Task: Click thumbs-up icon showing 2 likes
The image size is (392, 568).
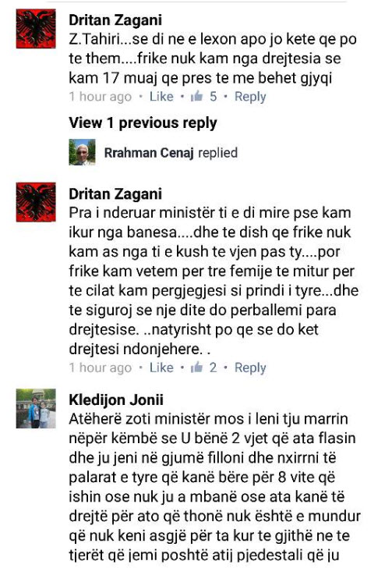Action: coord(196,367)
